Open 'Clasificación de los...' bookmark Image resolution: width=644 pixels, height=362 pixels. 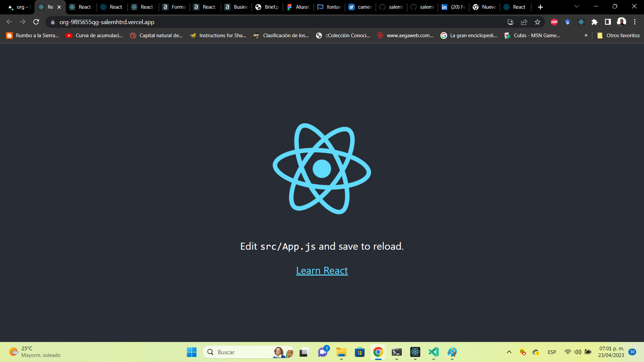pyautogui.click(x=281, y=36)
